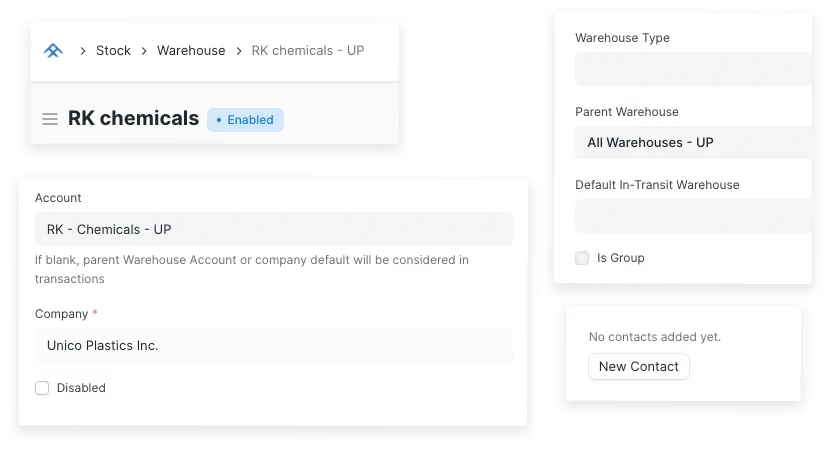Viewport: 826px width, 450px height.
Task: Click the chevron between Stock and Warehouse
Action: click(x=144, y=50)
